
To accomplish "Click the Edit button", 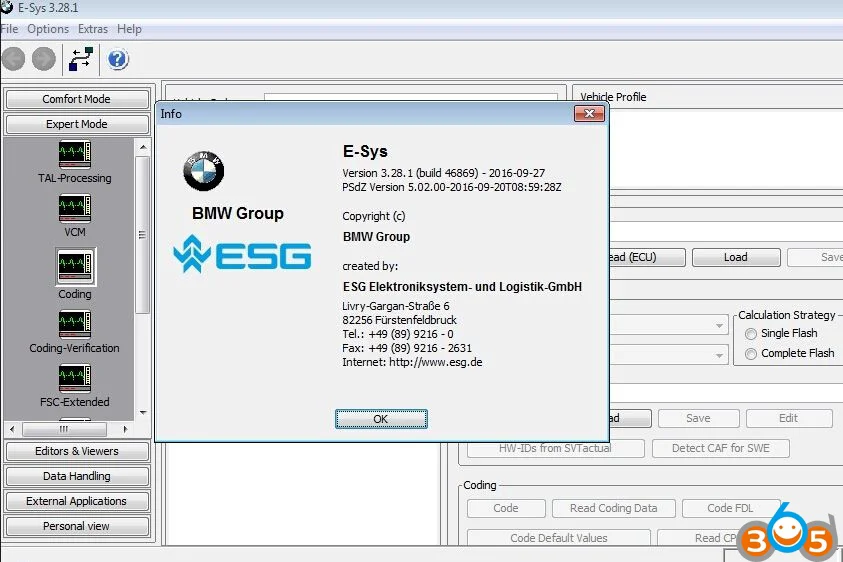I will pyautogui.click(x=789, y=418).
